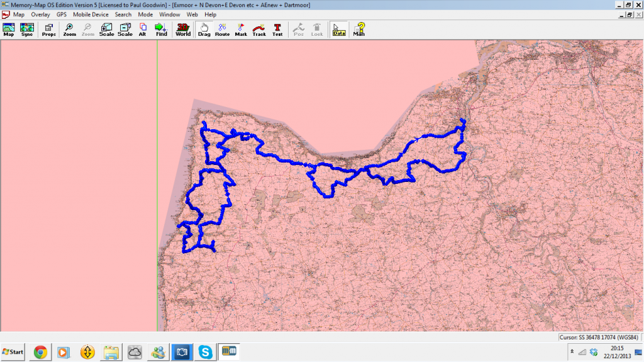Select the Track drawing tool
The height and width of the screenshot is (362, 644).
[259, 30]
